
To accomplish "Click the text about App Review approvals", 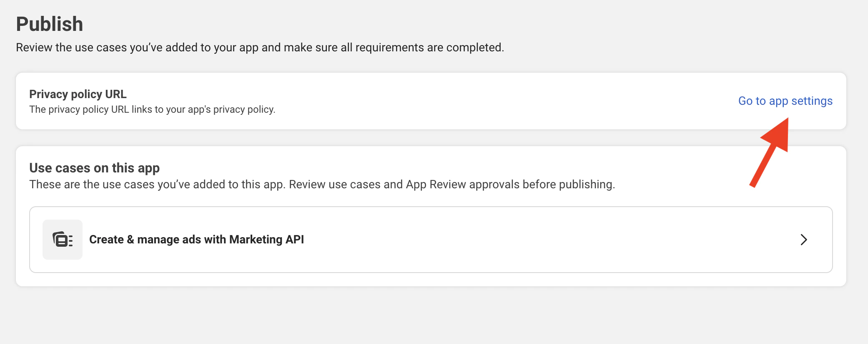I will click(322, 185).
